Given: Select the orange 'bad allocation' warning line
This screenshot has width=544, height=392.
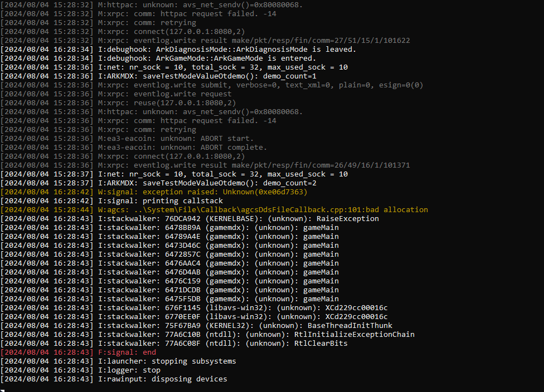Looking at the screenshot, I should tap(263, 210).
